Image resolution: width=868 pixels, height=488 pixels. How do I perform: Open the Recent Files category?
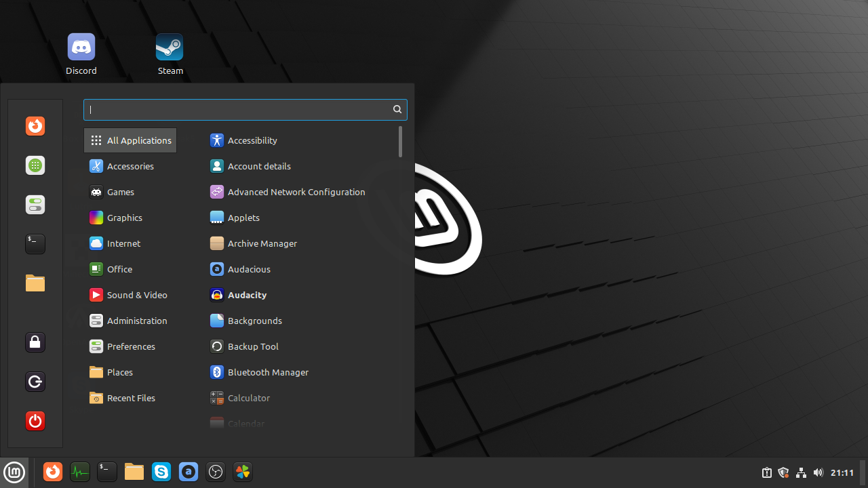tap(130, 398)
